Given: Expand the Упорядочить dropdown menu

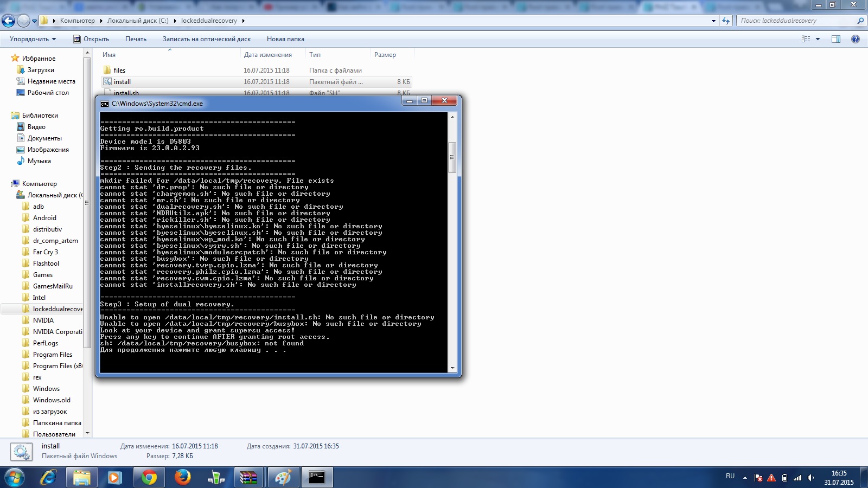Looking at the screenshot, I should coord(33,39).
